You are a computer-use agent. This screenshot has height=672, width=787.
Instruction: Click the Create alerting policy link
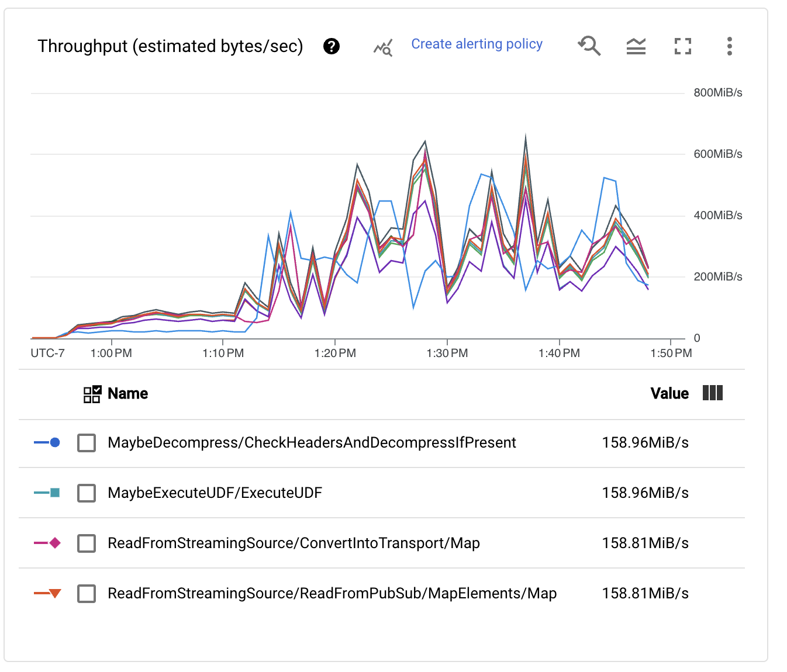point(477,44)
